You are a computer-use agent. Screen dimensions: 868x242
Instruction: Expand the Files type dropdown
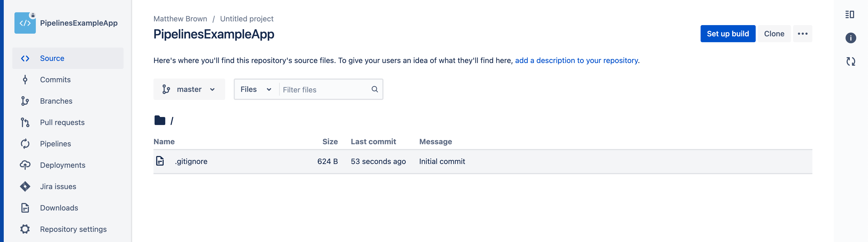tap(255, 89)
